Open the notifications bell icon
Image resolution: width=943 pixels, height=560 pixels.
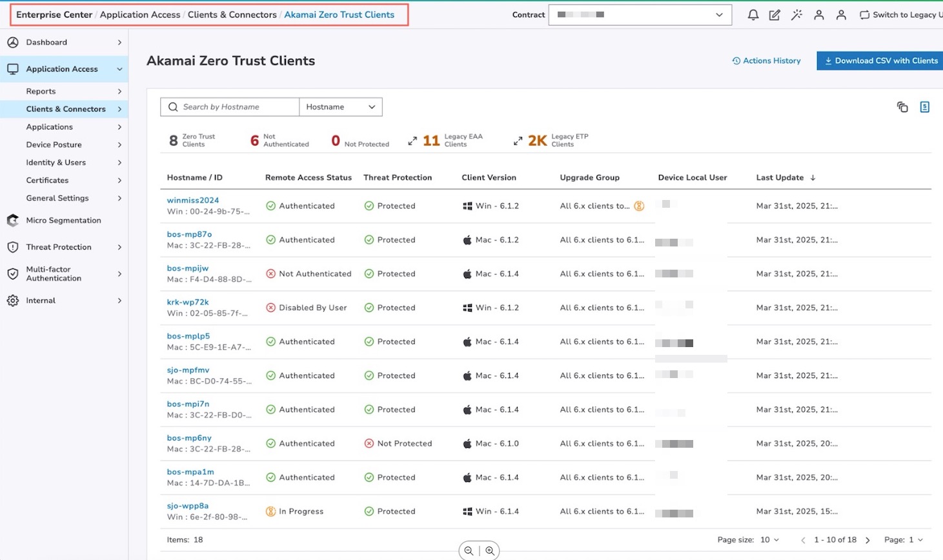point(753,15)
